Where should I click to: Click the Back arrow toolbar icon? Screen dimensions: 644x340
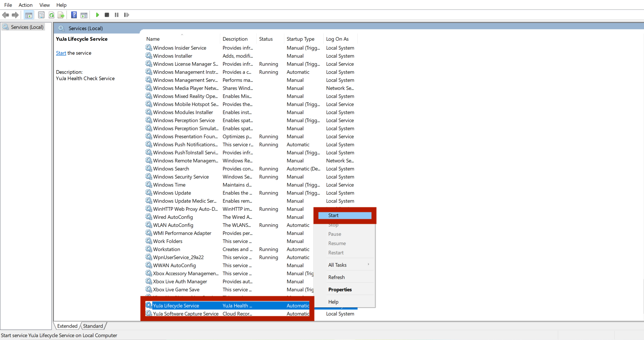[x=5, y=15]
